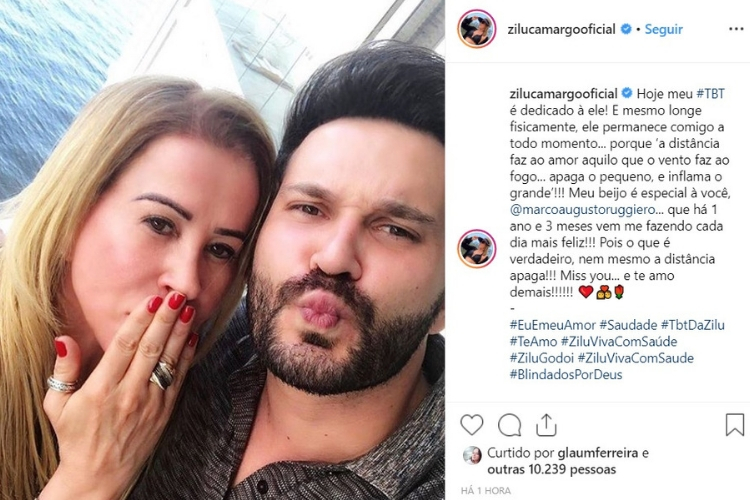Save the post with the bookmark icon

click(735, 424)
